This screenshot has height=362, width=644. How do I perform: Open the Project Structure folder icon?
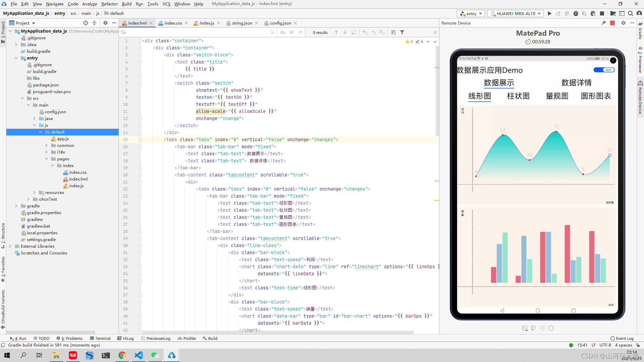pyautogui.click(x=613, y=13)
